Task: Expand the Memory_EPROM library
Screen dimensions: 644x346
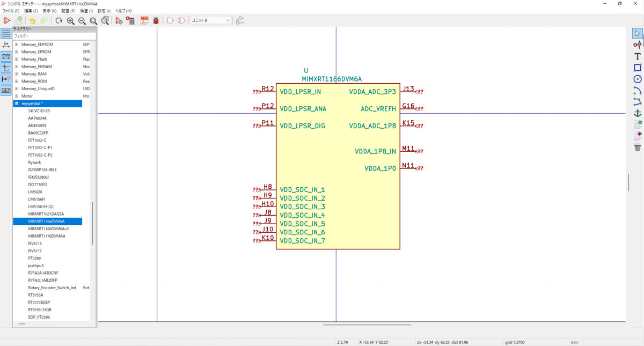Action: coord(17,51)
